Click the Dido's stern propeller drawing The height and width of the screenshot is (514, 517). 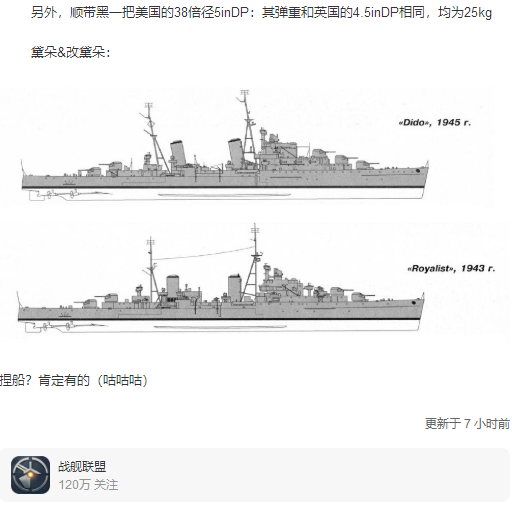pyautogui.click(x=69, y=194)
